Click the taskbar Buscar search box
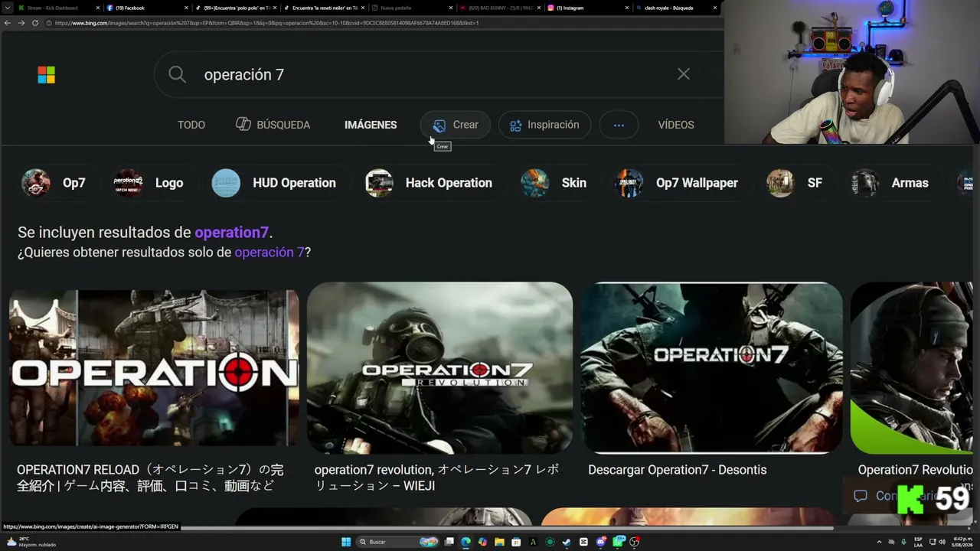This screenshot has width=980, height=551. pos(399,542)
